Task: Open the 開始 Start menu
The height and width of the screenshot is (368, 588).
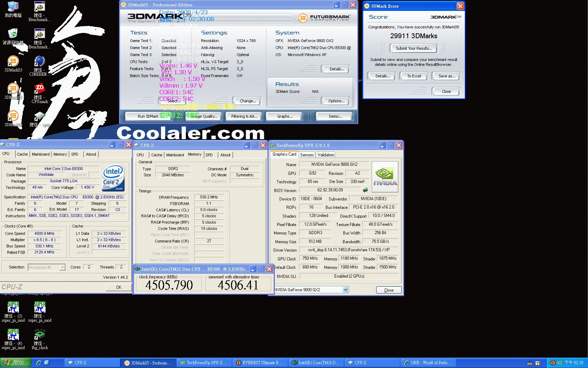Action: pyautogui.click(x=15, y=363)
